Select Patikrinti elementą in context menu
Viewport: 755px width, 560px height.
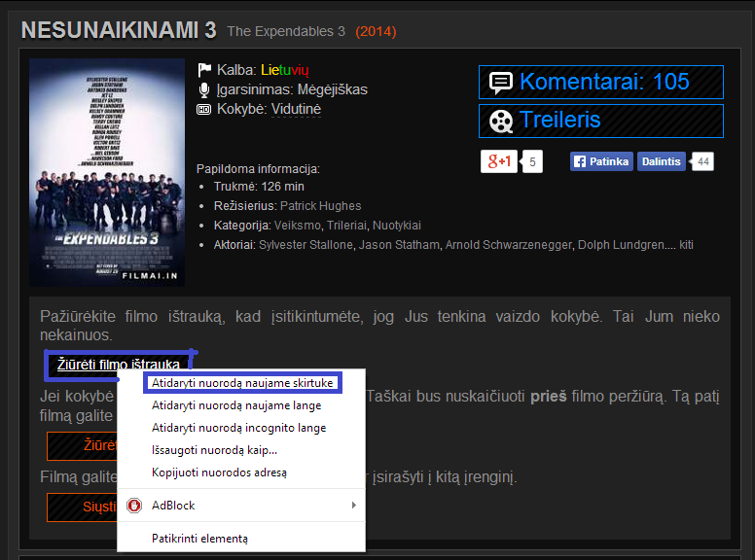241,539
